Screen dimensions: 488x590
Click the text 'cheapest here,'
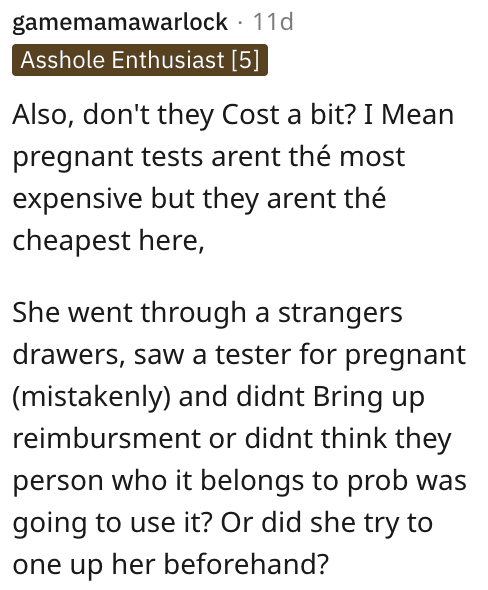pyautogui.click(x=108, y=240)
